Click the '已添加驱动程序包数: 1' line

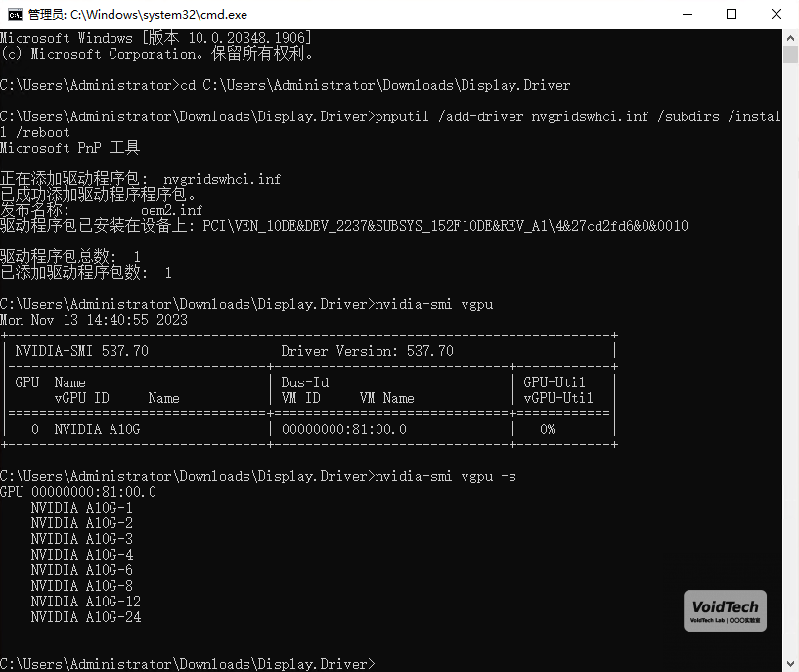[86, 273]
